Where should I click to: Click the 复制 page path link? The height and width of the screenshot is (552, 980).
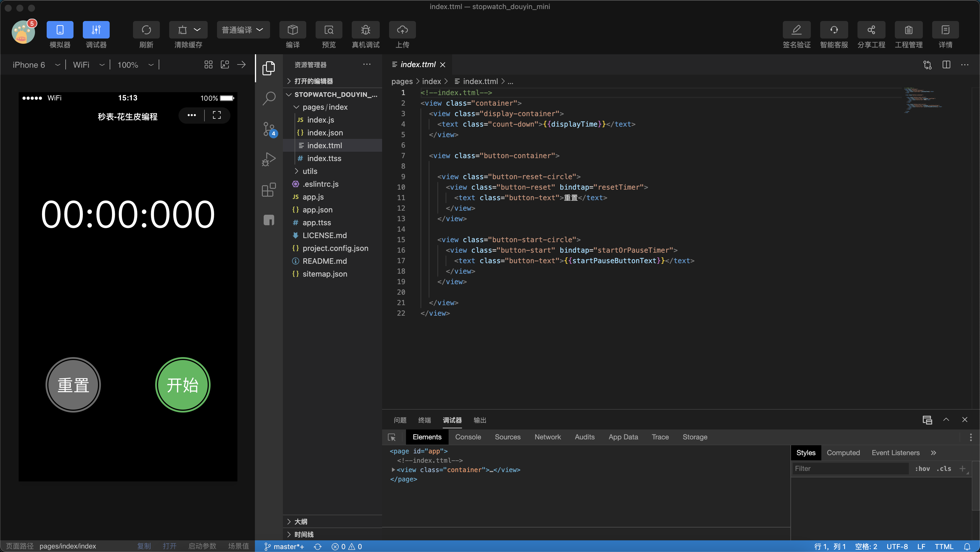144,546
